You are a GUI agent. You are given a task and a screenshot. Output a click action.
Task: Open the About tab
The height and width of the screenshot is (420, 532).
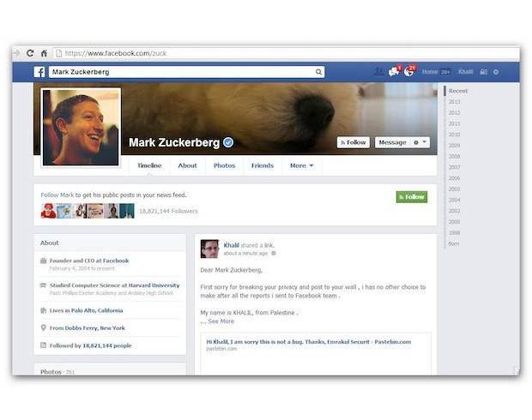click(187, 165)
